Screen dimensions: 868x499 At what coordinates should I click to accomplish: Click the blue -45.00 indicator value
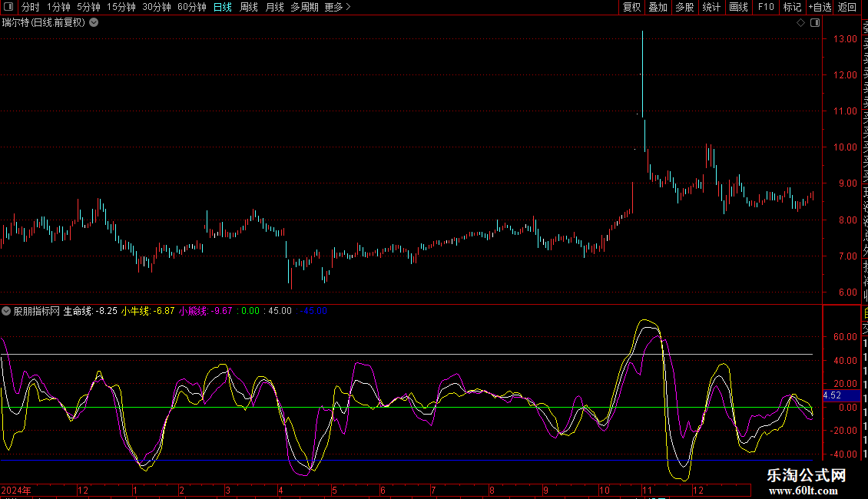tap(314, 311)
